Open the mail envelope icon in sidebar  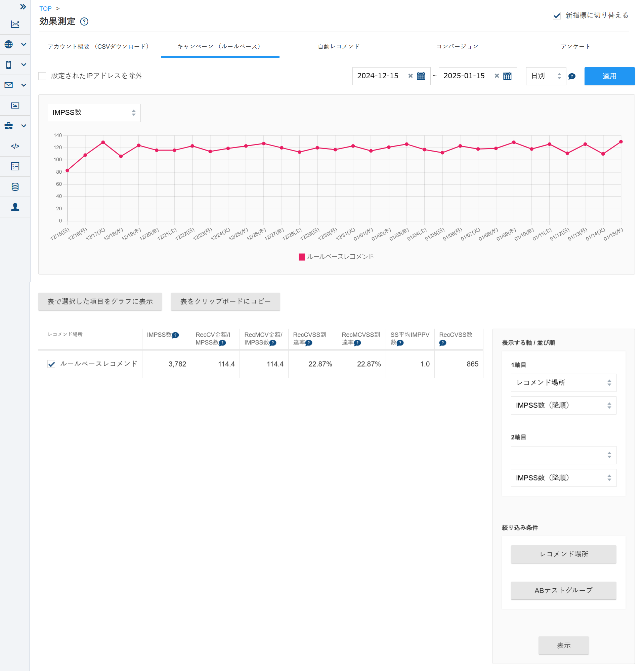pos(9,85)
